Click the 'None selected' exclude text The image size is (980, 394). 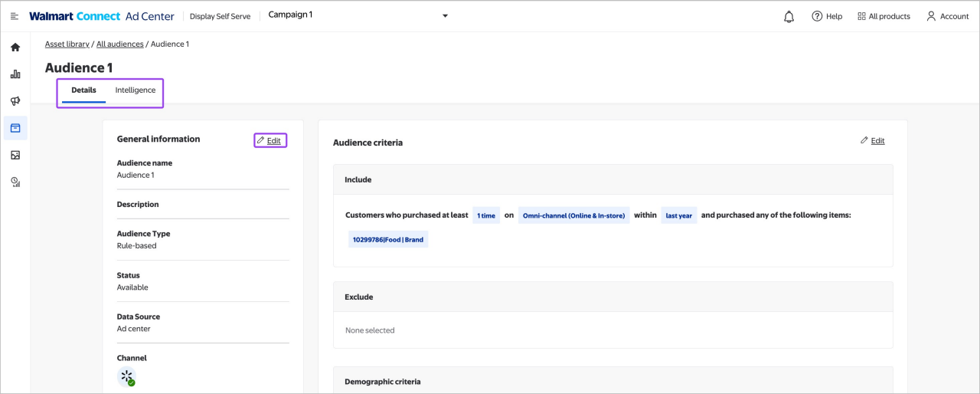(x=370, y=330)
